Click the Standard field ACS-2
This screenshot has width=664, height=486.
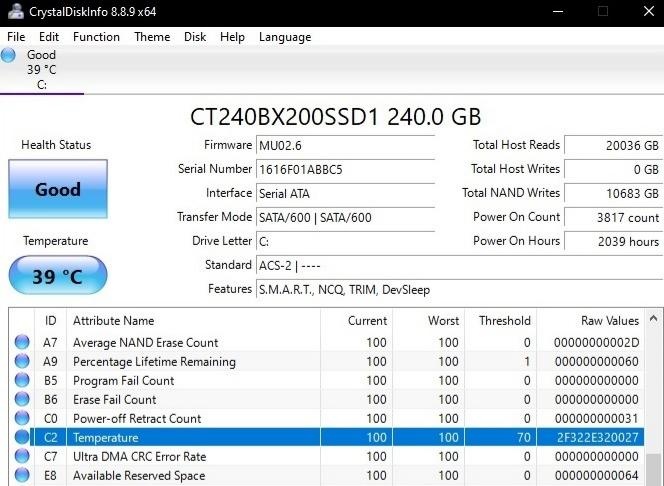[x=459, y=265]
